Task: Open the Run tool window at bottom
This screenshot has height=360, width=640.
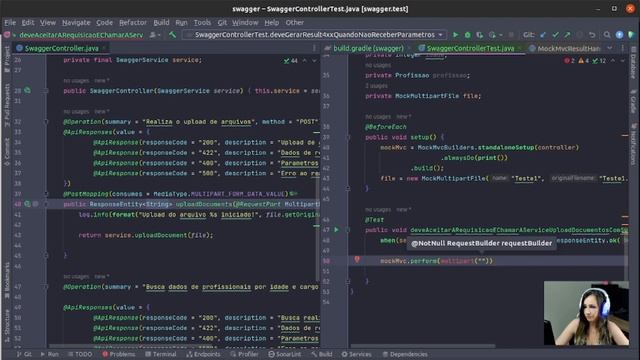Action: point(50,354)
